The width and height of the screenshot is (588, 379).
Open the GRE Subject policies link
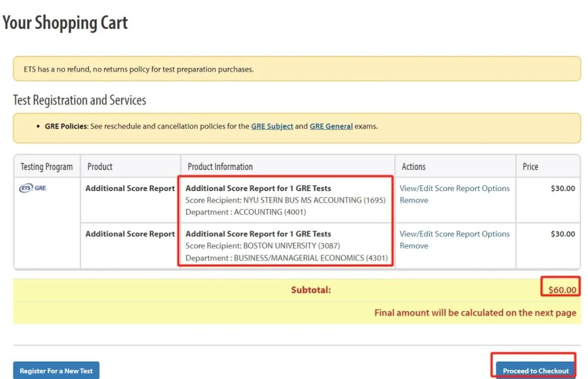[x=272, y=126]
